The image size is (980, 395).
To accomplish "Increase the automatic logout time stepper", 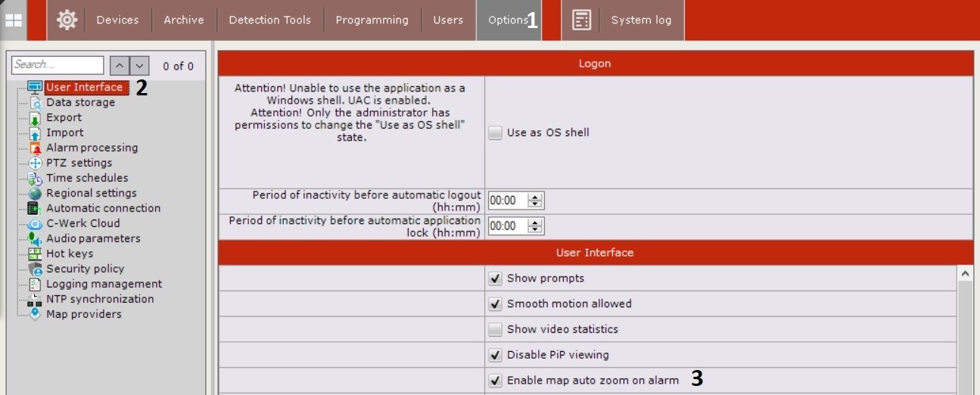I will 537,197.
